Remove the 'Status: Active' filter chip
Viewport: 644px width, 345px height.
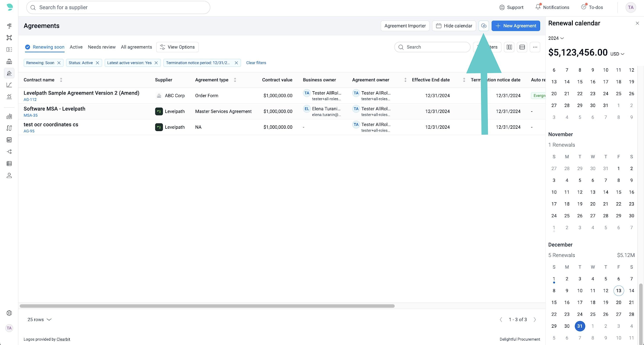coord(97,63)
